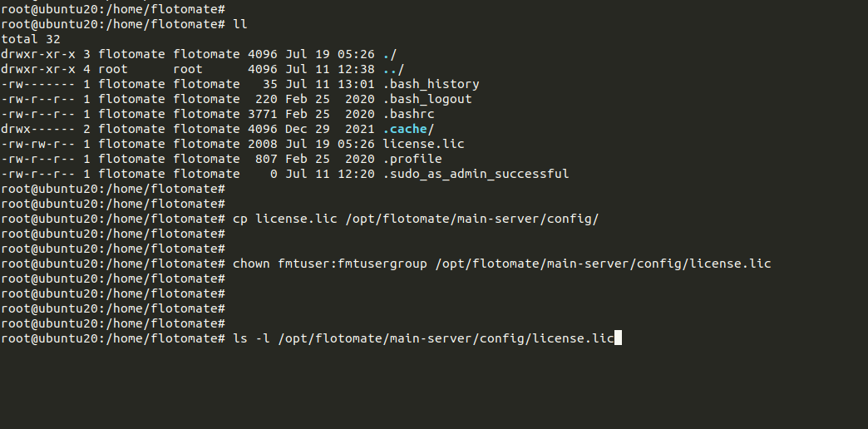
Task: Click the 'total 32' output line
Action: 31,39
